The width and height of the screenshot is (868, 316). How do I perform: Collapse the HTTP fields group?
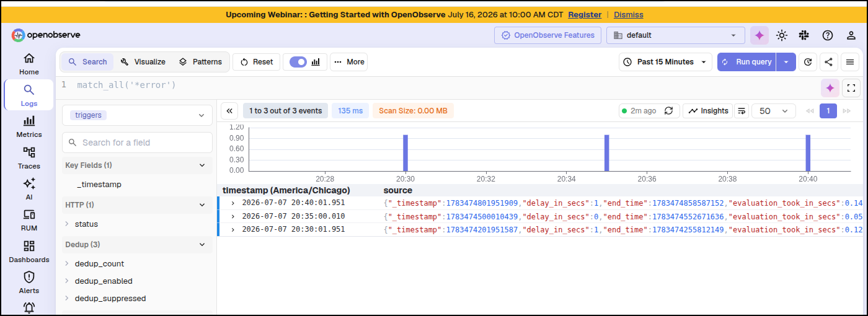pyautogui.click(x=201, y=204)
